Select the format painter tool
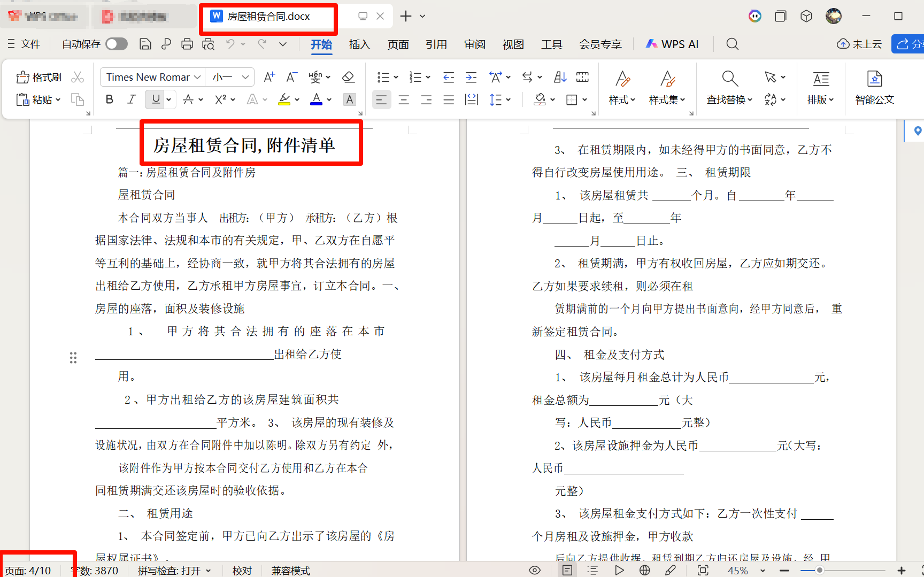This screenshot has width=924, height=577. click(x=37, y=76)
